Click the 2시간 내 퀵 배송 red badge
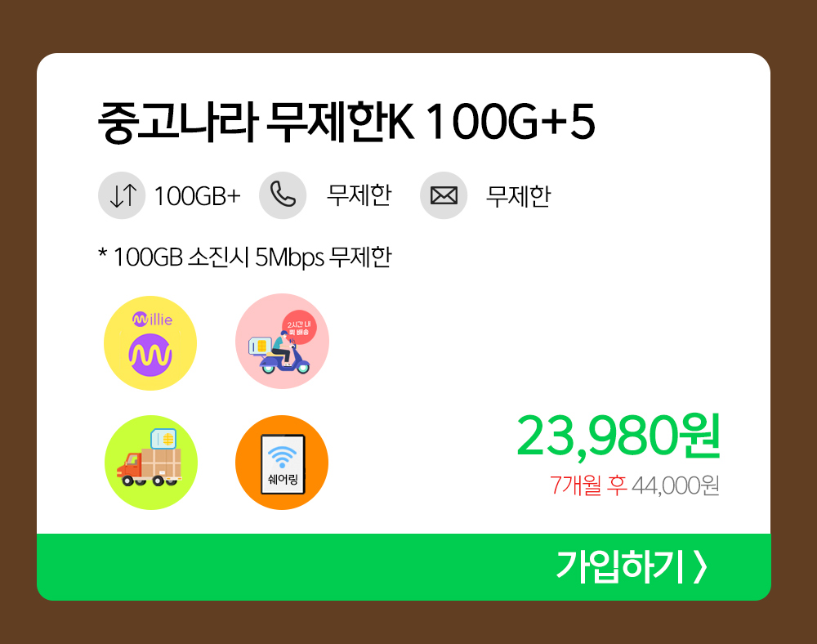 point(298,328)
